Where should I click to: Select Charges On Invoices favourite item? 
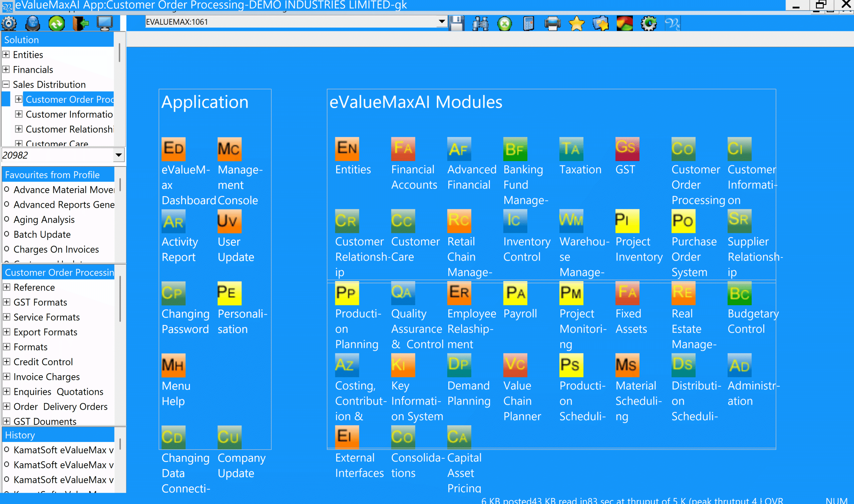56,249
